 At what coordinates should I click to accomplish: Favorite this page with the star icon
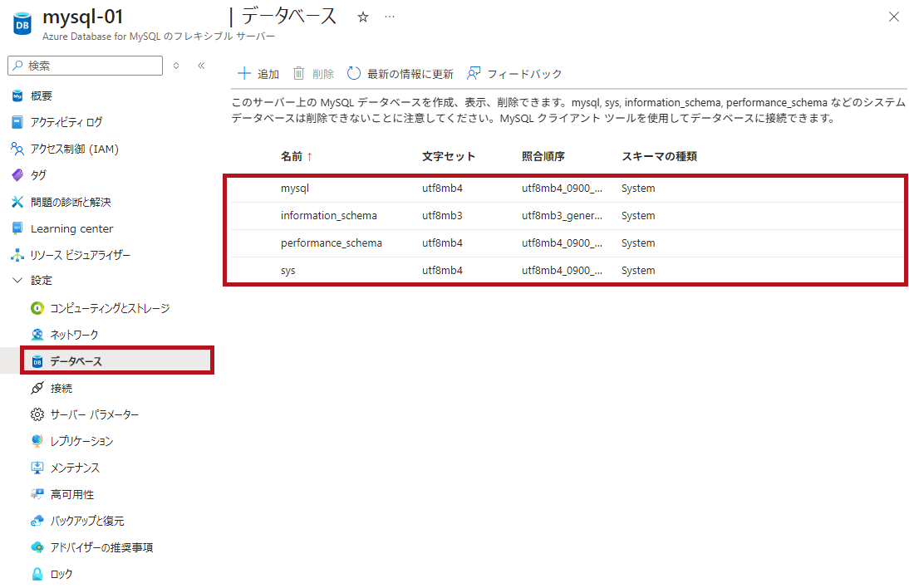(362, 17)
